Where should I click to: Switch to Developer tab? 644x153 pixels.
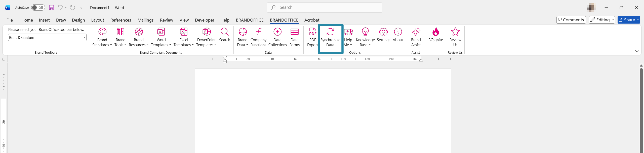pos(205,20)
